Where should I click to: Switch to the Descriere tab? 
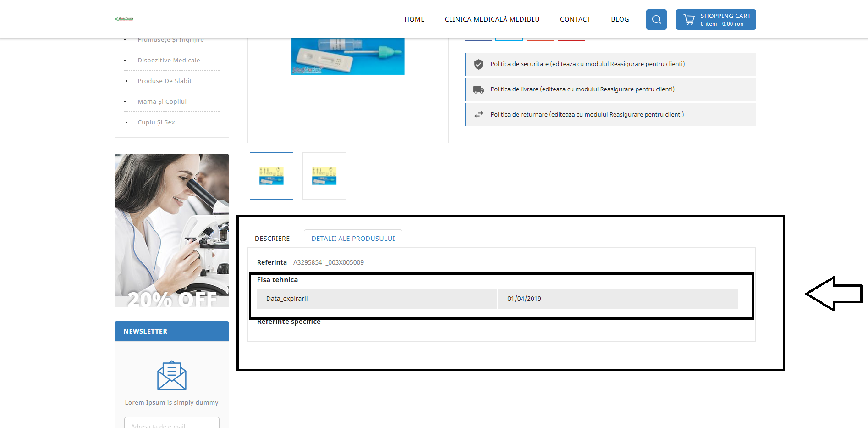click(272, 239)
